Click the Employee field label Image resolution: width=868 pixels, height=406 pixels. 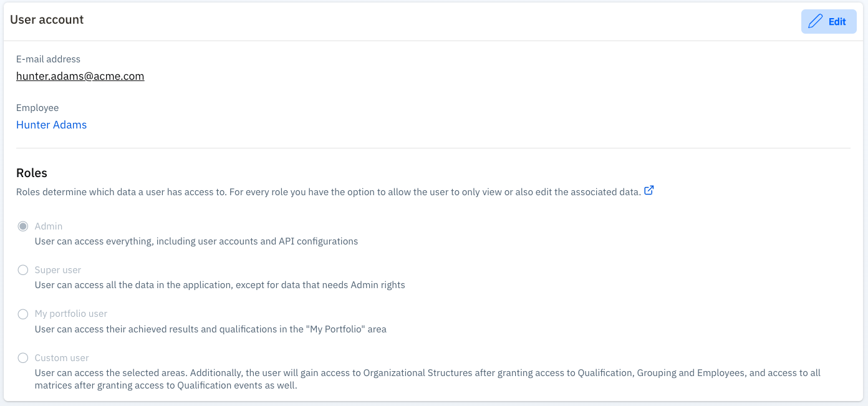pos(37,108)
